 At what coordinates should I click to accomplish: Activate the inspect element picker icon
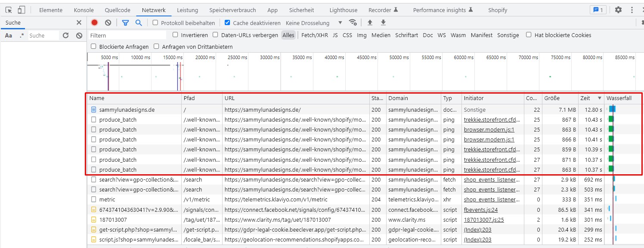coord(9,10)
